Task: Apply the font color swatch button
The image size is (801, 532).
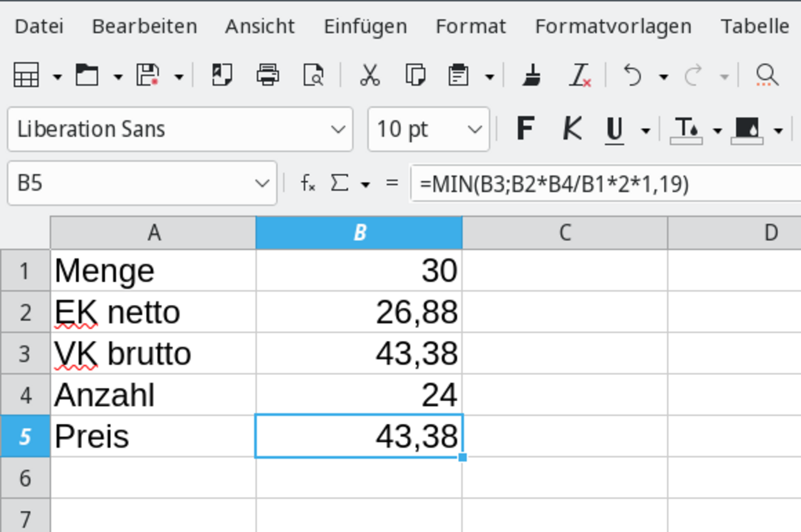Action: 686,130
